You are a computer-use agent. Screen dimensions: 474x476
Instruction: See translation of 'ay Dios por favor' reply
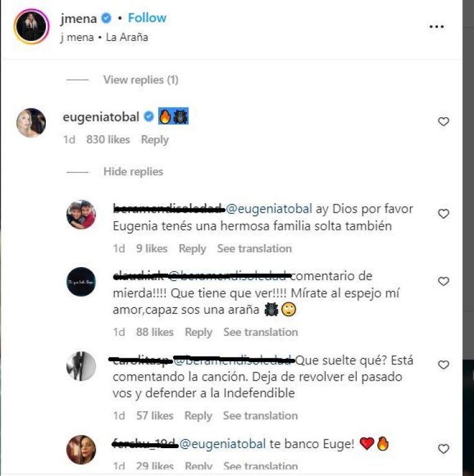point(254,249)
